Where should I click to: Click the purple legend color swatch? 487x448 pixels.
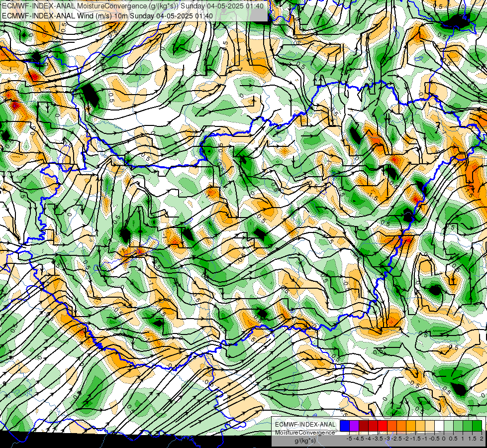(354, 426)
